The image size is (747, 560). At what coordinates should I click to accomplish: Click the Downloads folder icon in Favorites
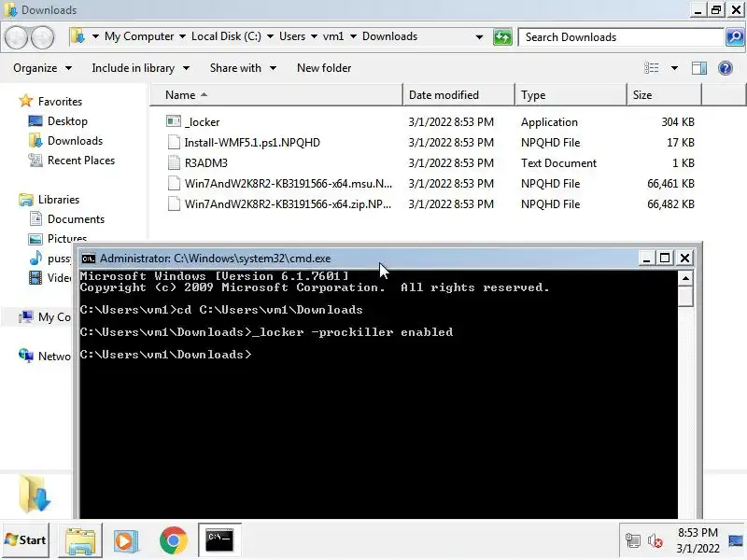[x=35, y=141]
